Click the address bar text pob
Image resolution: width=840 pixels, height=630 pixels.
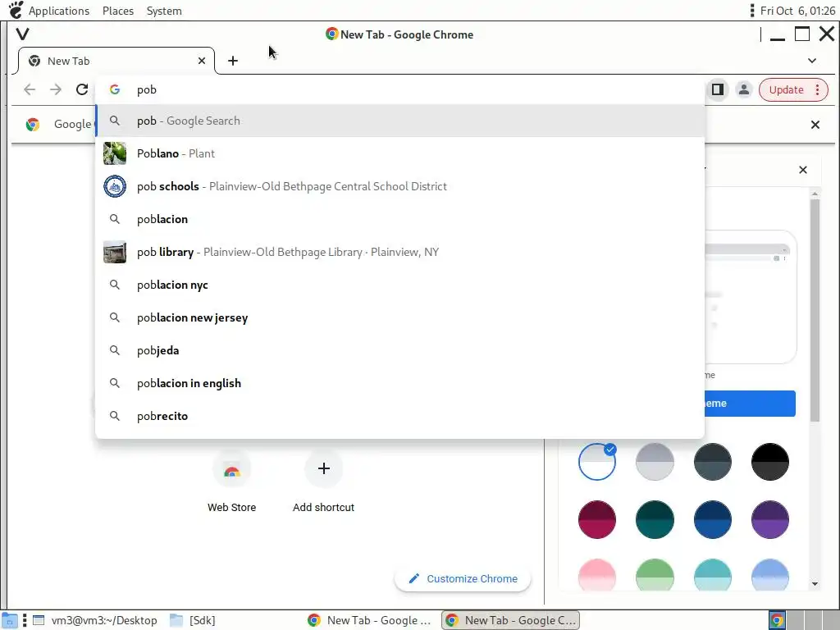pos(146,90)
